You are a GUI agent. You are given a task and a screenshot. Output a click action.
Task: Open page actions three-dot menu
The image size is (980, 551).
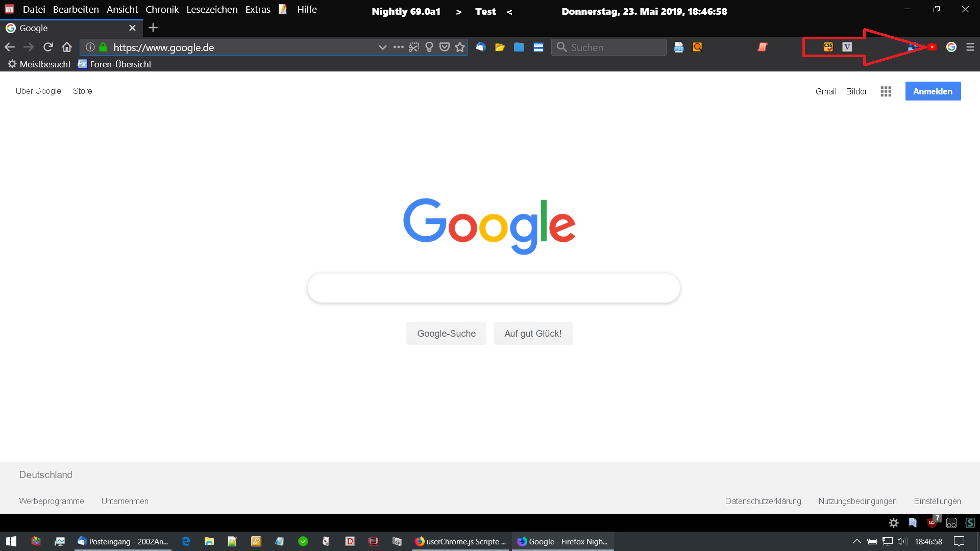(x=398, y=47)
